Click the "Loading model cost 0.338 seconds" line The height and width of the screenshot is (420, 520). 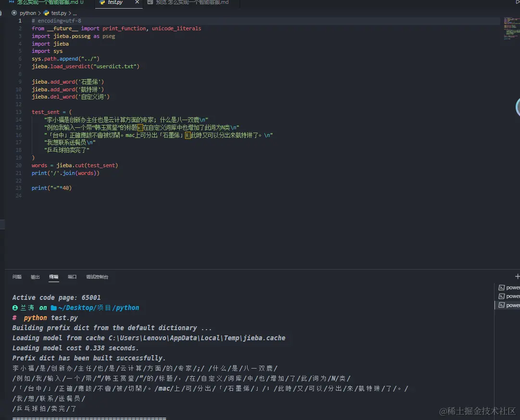pyautogui.click(x=75, y=348)
